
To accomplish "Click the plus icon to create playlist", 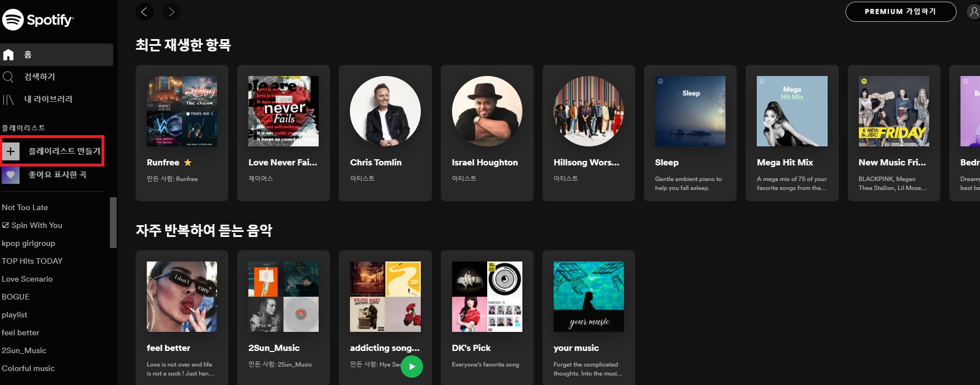I will pyautogui.click(x=11, y=151).
